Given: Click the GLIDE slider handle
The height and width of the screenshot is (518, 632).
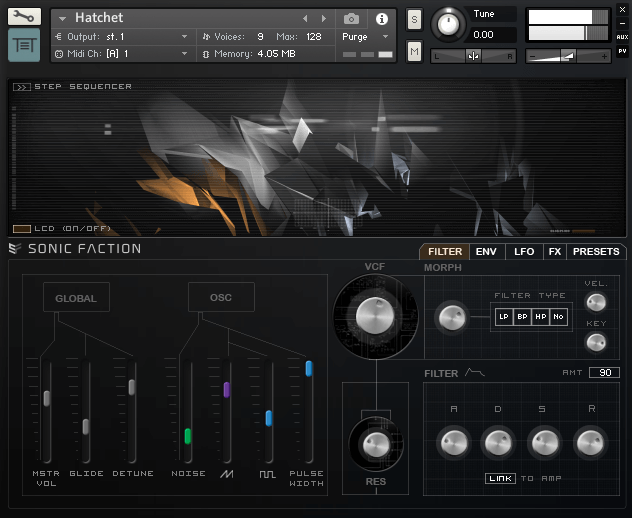Looking at the screenshot, I should [x=86, y=426].
